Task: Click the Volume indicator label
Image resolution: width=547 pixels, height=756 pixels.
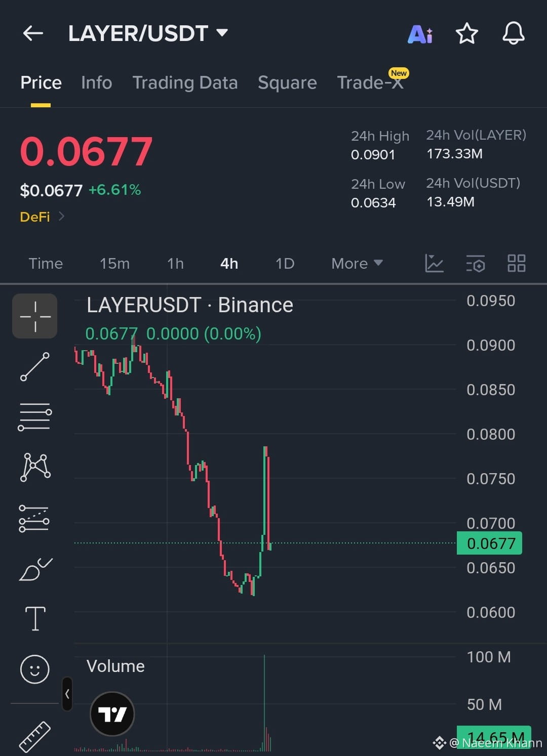Action: [115, 666]
